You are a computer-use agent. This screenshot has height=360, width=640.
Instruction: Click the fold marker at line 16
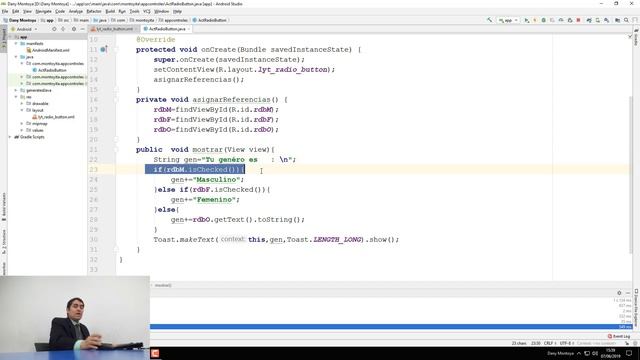[x=116, y=100]
